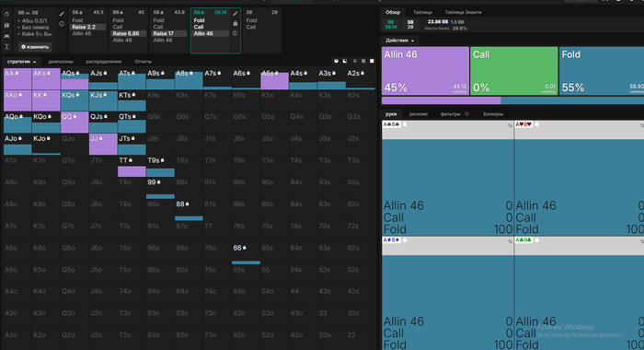Select the medium grid size icon

click(x=363, y=62)
